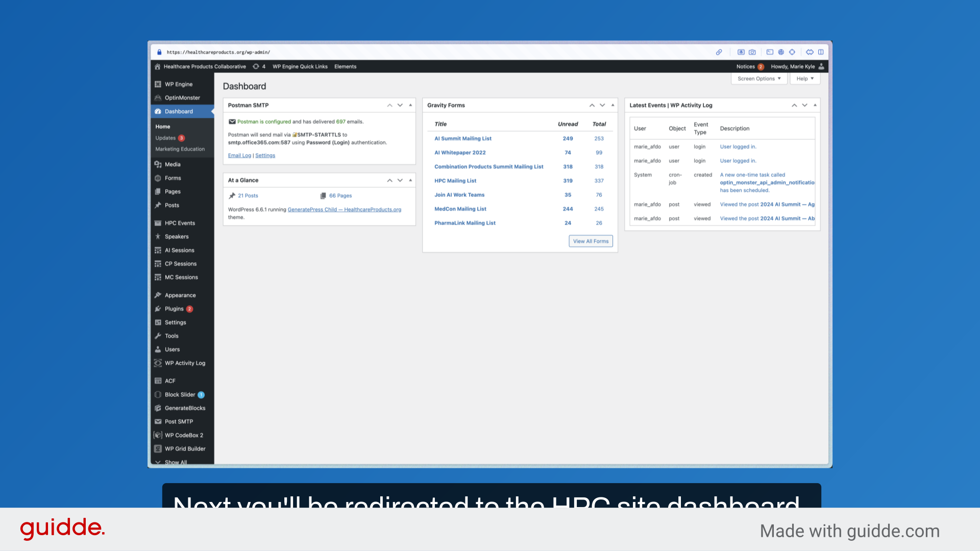Open the Speakers section via its star icon
Viewport: 980px width, 551px height.
158,236
